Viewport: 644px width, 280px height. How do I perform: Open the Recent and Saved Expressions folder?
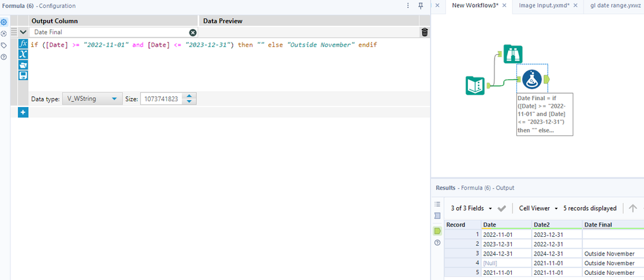tap(23, 65)
